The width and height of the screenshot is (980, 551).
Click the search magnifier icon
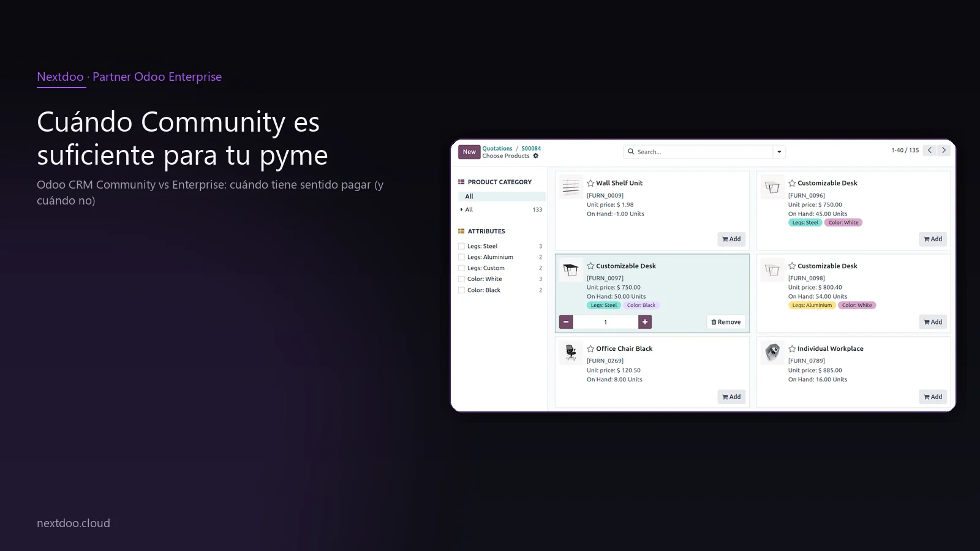pos(631,151)
